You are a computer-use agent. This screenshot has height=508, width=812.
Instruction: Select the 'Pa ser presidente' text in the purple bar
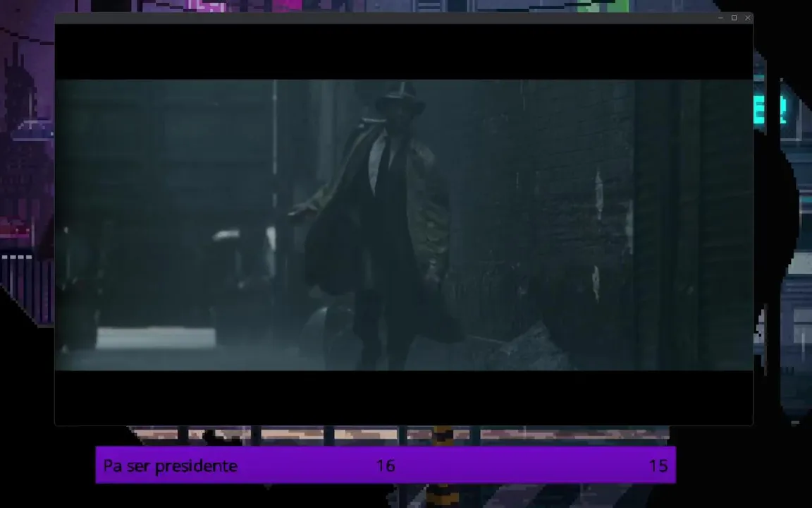click(x=171, y=466)
